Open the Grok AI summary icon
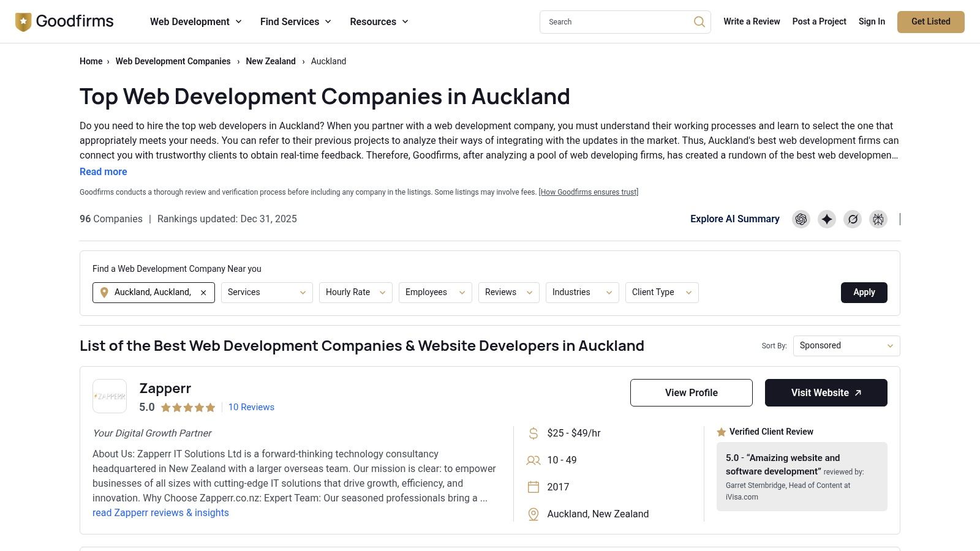 coord(853,219)
